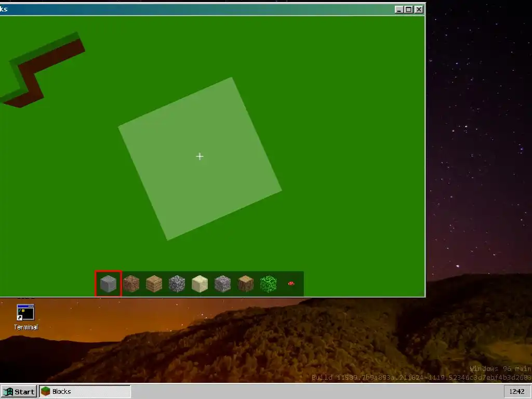532x399 pixels.
Task: Select the dirt block in hotbar
Action: pos(131,284)
